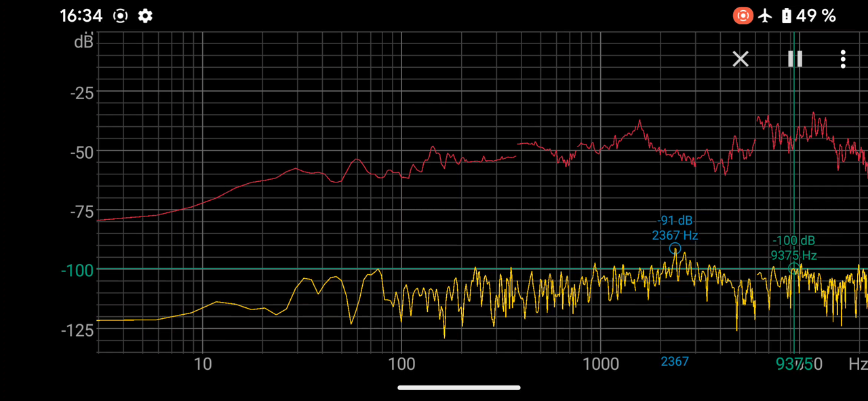Tap the airplane mode status icon
The image size is (868, 401).
click(x=766, y=16)
